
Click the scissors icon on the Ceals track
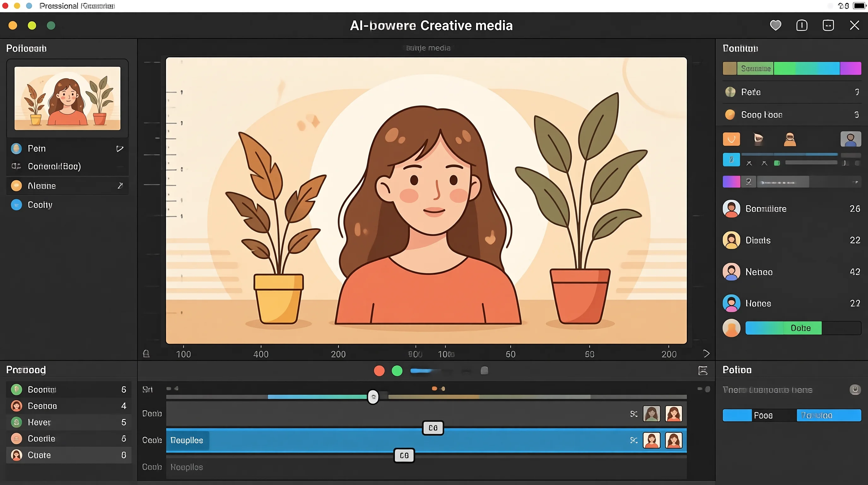[x=634, y=440]
